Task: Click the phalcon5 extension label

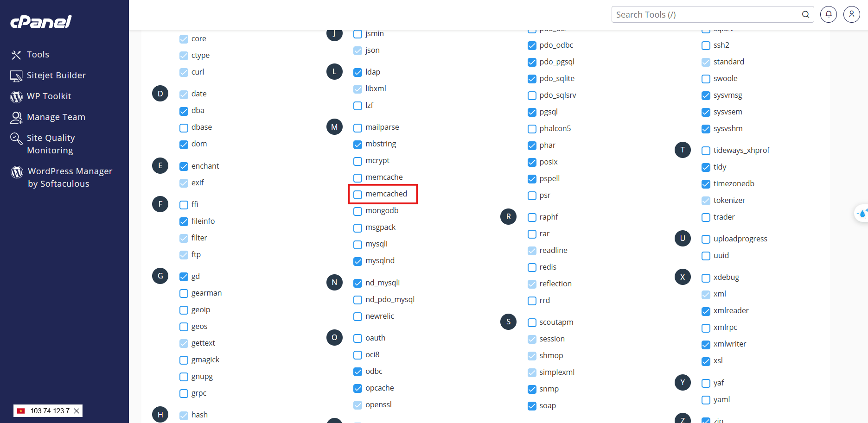Action: (x=555, y=128)
